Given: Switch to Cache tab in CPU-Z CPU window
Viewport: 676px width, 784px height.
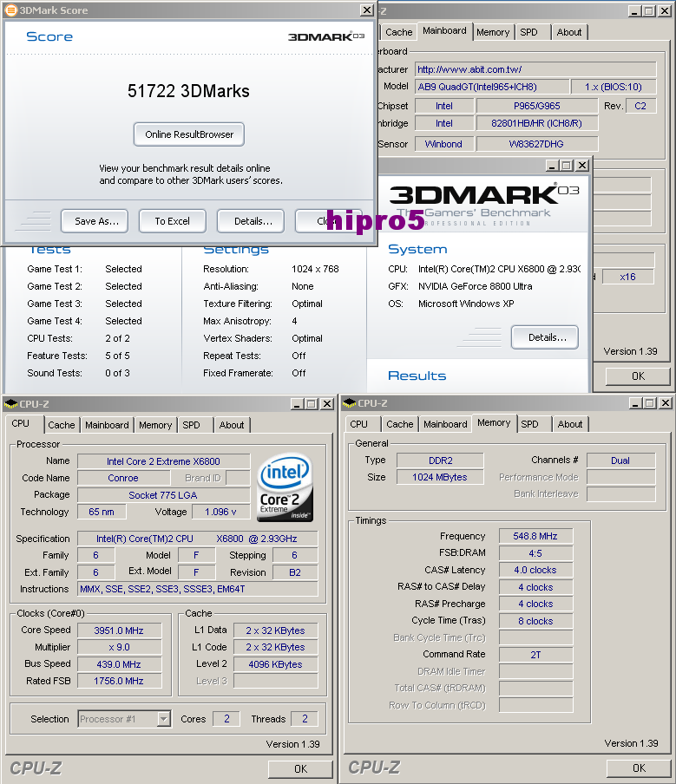Looking at the screenshot, I should tap(62, 425).
